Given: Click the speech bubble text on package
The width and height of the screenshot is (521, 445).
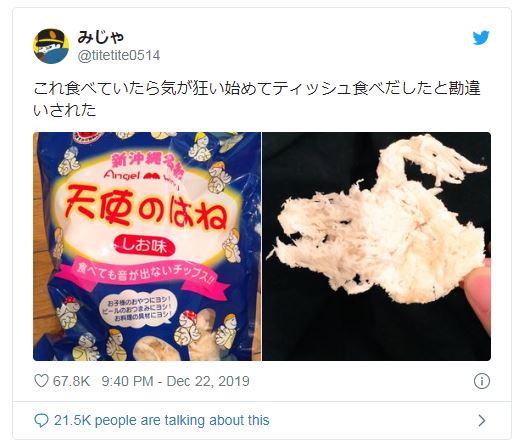Looking at the screenshot, I should 140,309.
